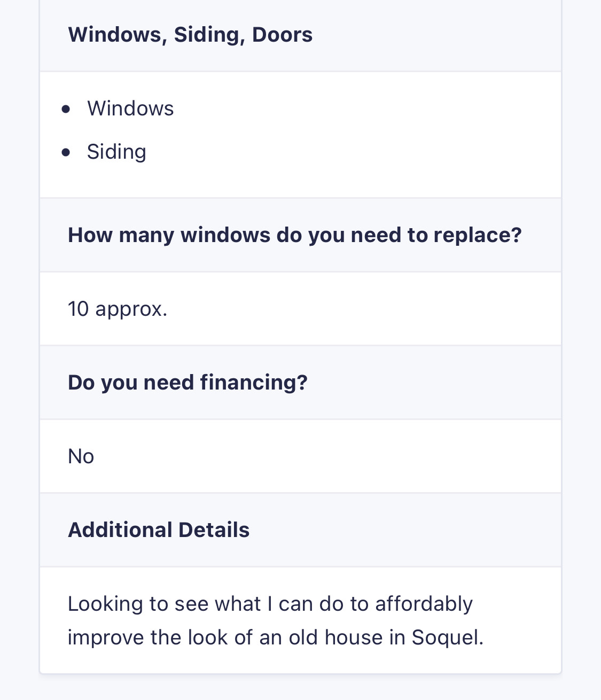Click the word "Siding," in the top heading
This screenshot has width=601, height=700.
pyautogui.click(x=209, y=35)
